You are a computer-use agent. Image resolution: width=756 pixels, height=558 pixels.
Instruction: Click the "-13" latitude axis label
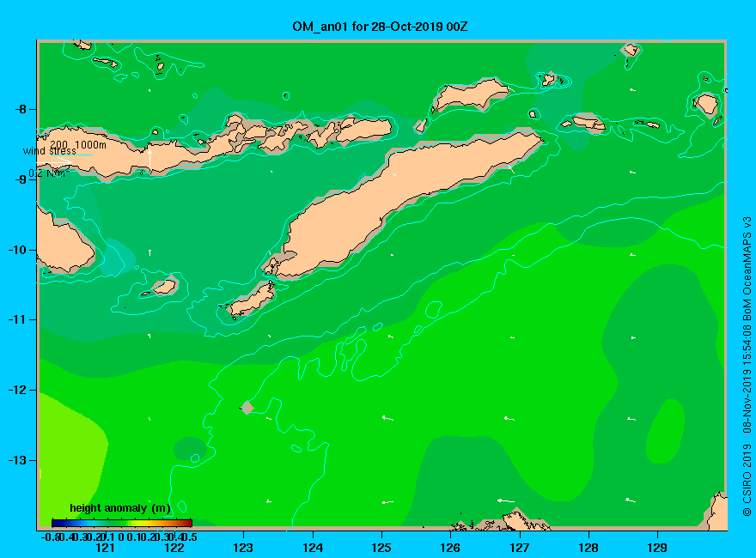click(x=18, y=460)
